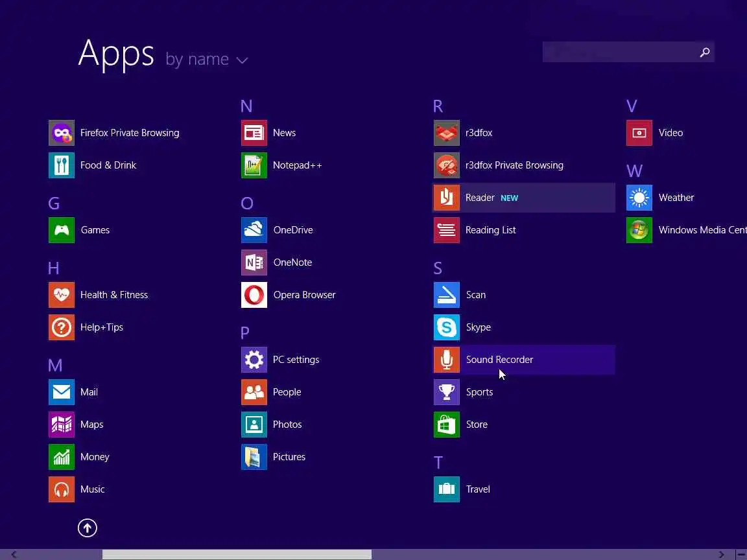Open the Sports trophy icon
747x560 pixels.
[x=446, y=392]
